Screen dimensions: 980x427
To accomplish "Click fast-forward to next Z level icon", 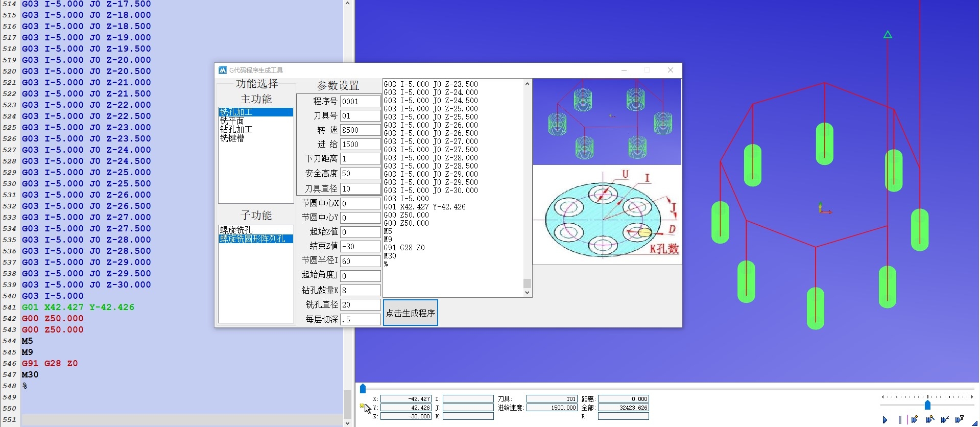I will point(944,420).
